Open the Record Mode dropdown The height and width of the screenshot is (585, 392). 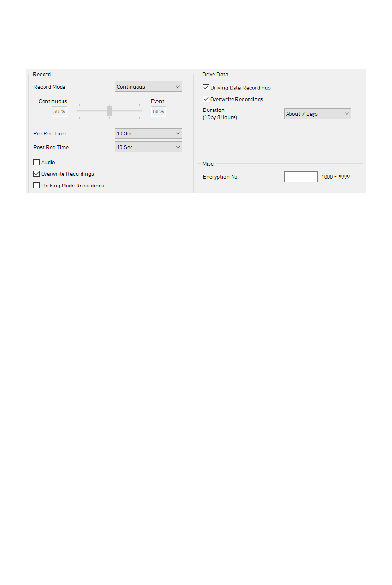pyautogui.click(x=148, y=86)
